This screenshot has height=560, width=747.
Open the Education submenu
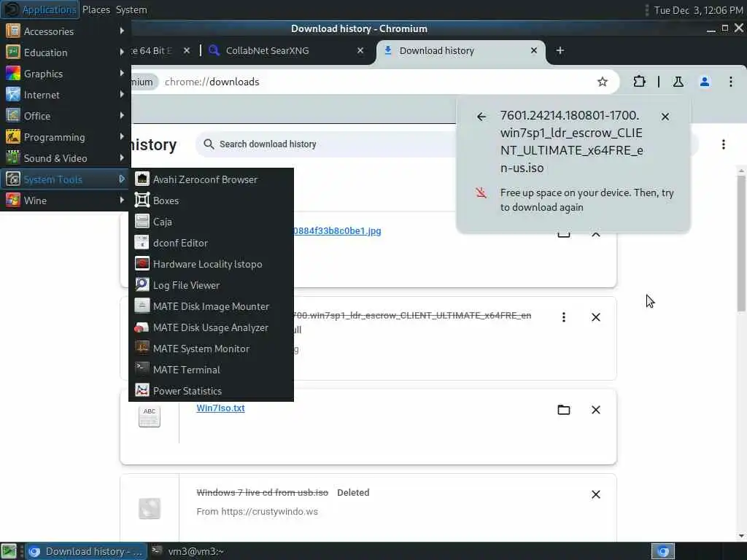[x=65, y=52]
